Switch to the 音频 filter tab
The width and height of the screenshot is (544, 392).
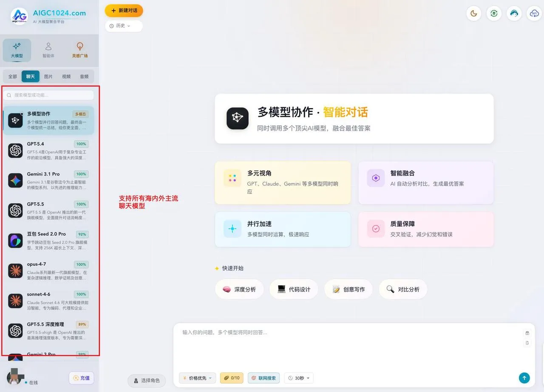tap(84, 77)
